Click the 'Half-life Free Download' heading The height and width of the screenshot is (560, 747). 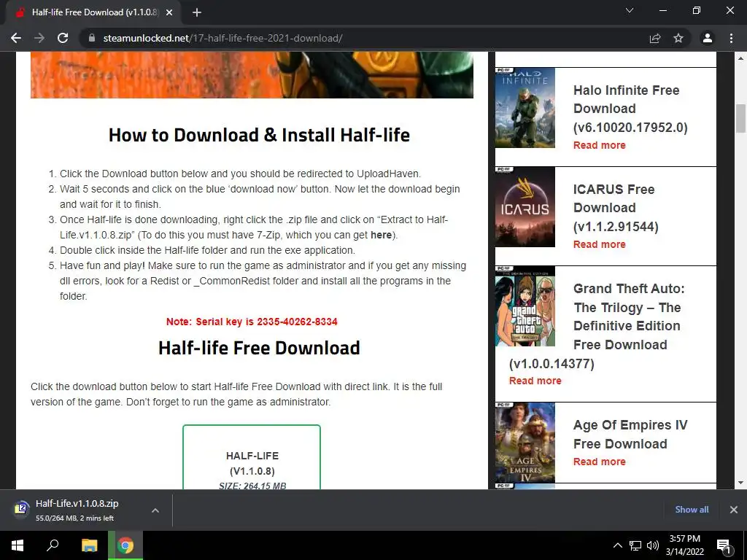click(259, 348)
